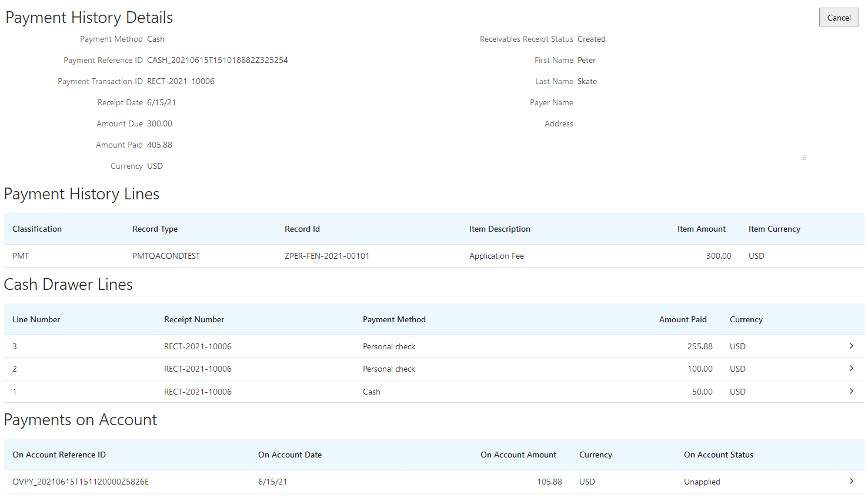This screenshot has width=868, height=501.
Task: Click the Classification column header
Action: pyautogui.click(x=36, y=229)
